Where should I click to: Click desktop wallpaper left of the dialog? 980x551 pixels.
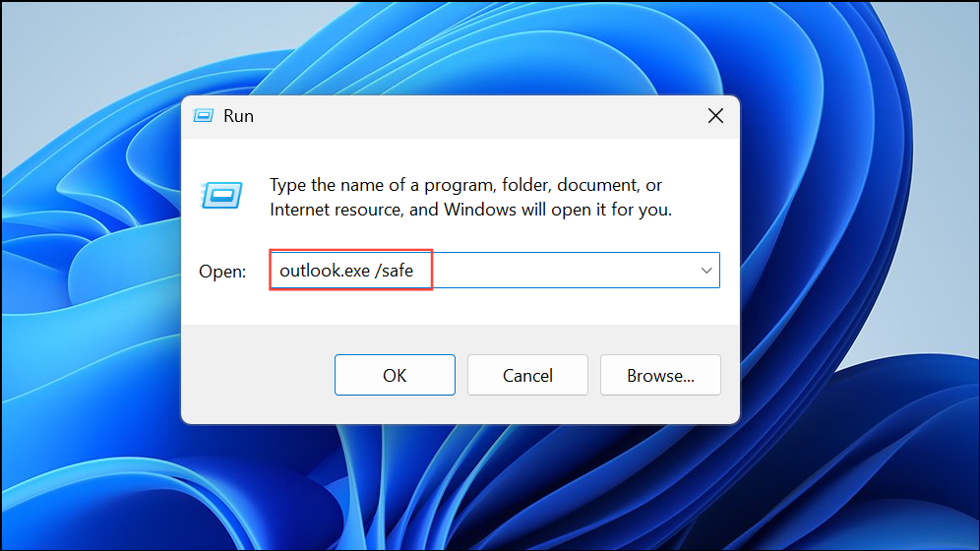(91, 275)
